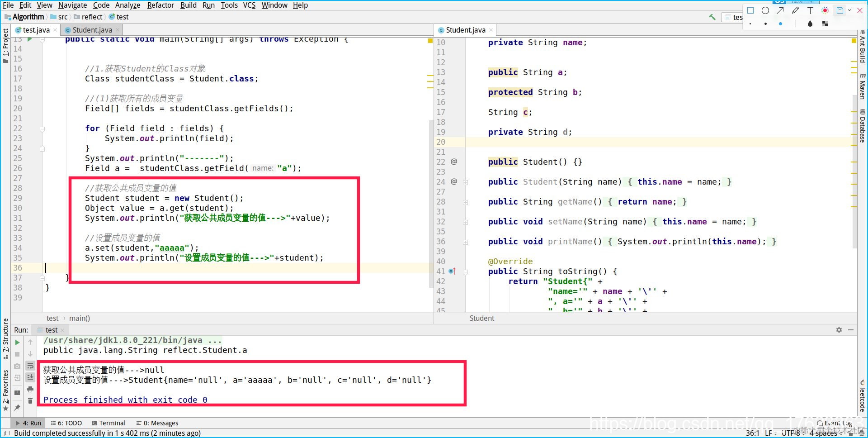Open the annotation color picker

[x=825, y=10]
